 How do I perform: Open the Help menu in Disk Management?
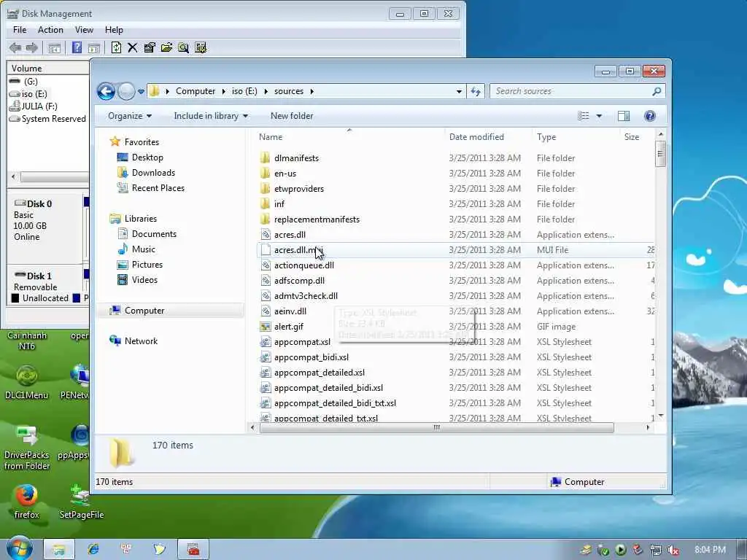tap(114, 29)
